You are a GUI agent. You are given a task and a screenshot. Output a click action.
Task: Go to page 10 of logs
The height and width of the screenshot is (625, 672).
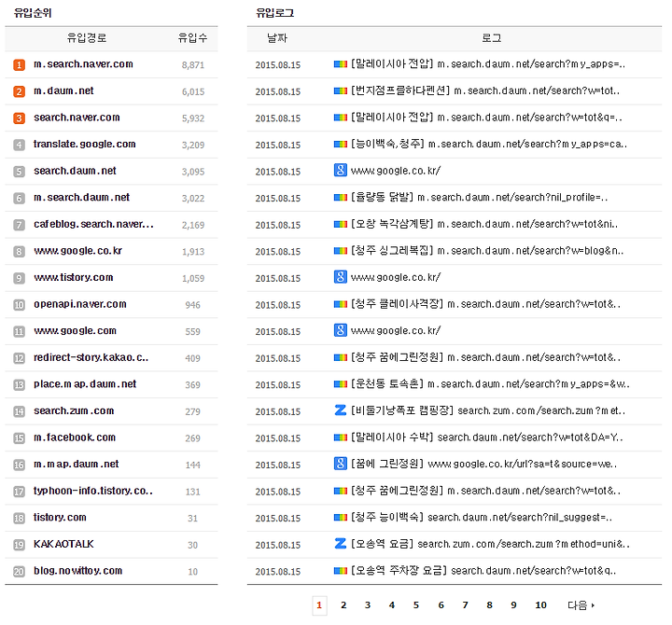[x=540, y=605]
